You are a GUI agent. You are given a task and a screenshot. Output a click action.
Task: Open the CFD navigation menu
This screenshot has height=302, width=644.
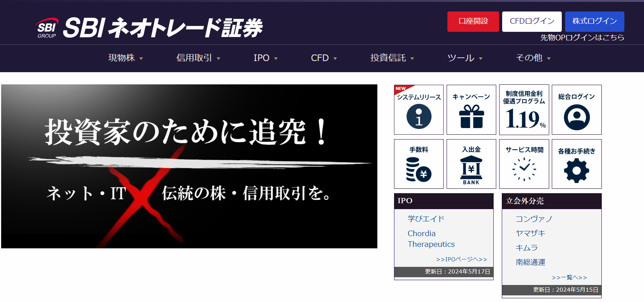click(x=320, y=58)
